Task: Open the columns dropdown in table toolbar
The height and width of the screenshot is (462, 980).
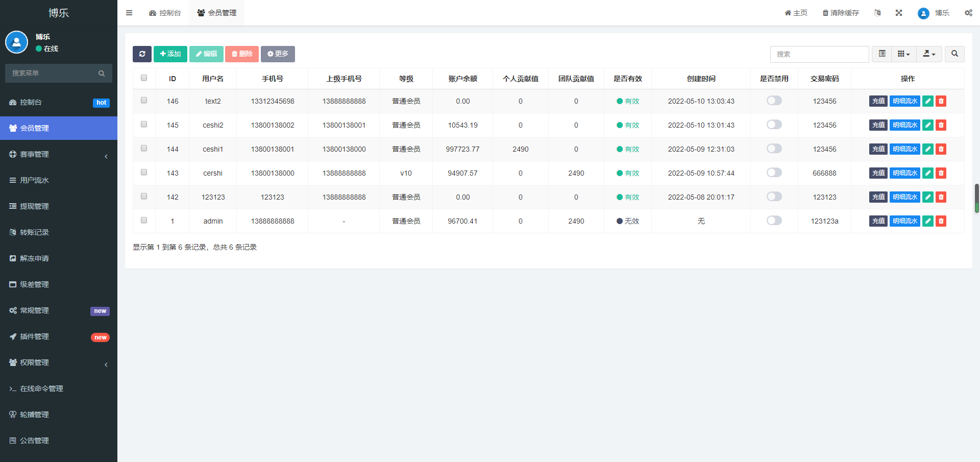Action: pos(904,54)
